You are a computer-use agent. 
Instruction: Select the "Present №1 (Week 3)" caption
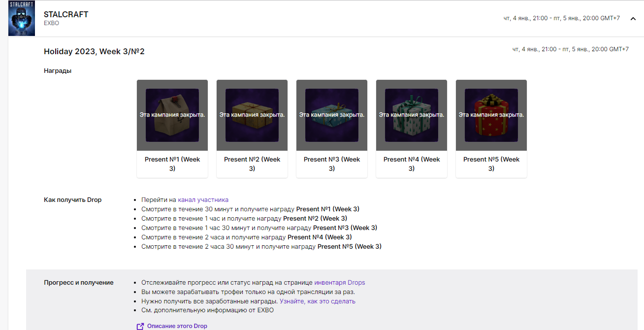(x=172, y=164)
